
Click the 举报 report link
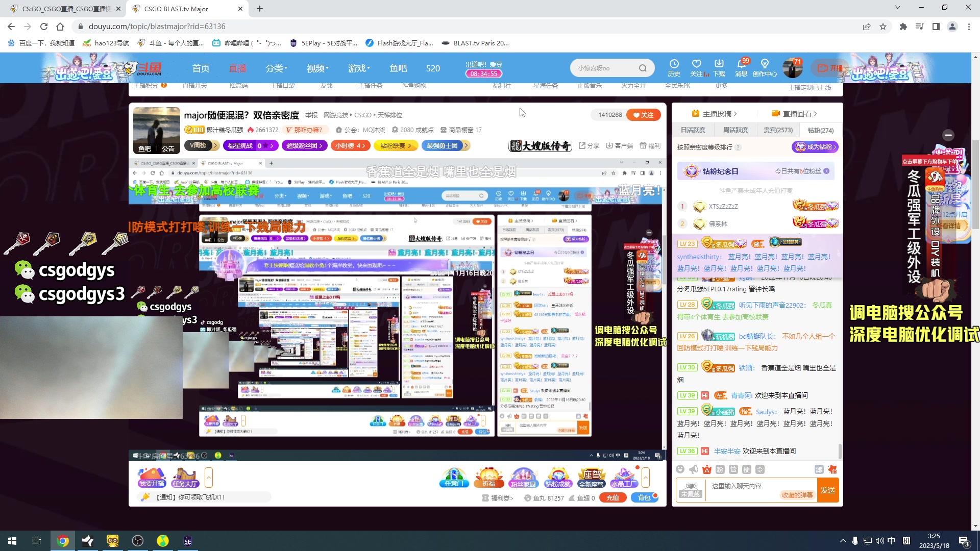(x=311, y=115)
